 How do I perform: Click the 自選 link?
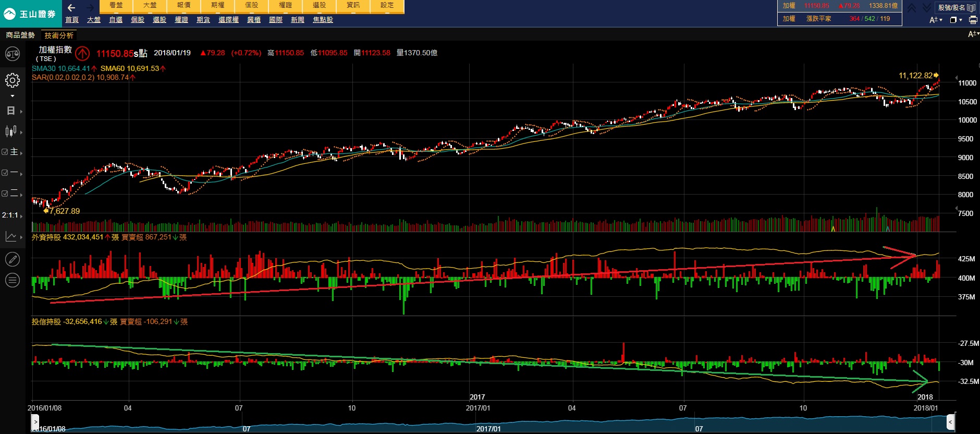(x=116, y=20)
